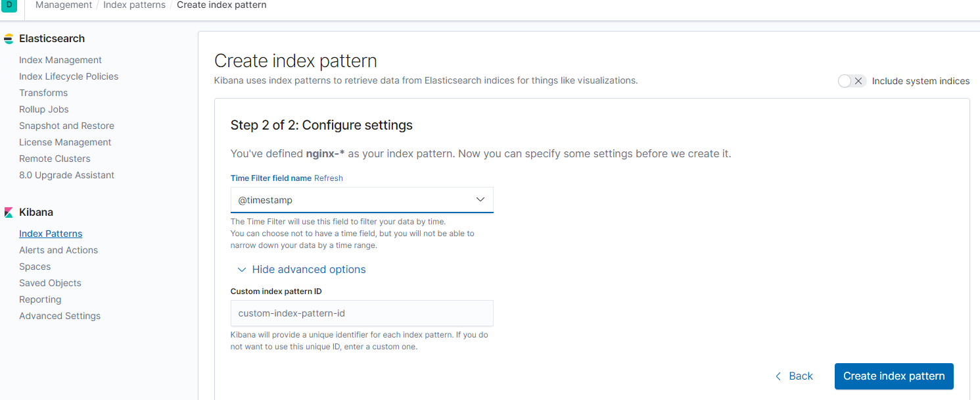Click the Refresh link for time fields
The height and width of the screenshot is (400, 980).
[x=329, y=178]
